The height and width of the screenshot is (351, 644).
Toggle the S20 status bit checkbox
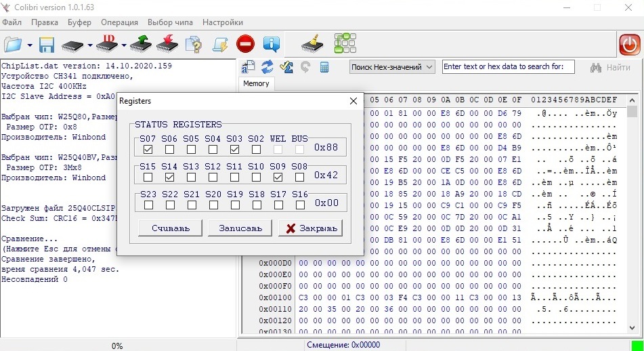(213, 205)
